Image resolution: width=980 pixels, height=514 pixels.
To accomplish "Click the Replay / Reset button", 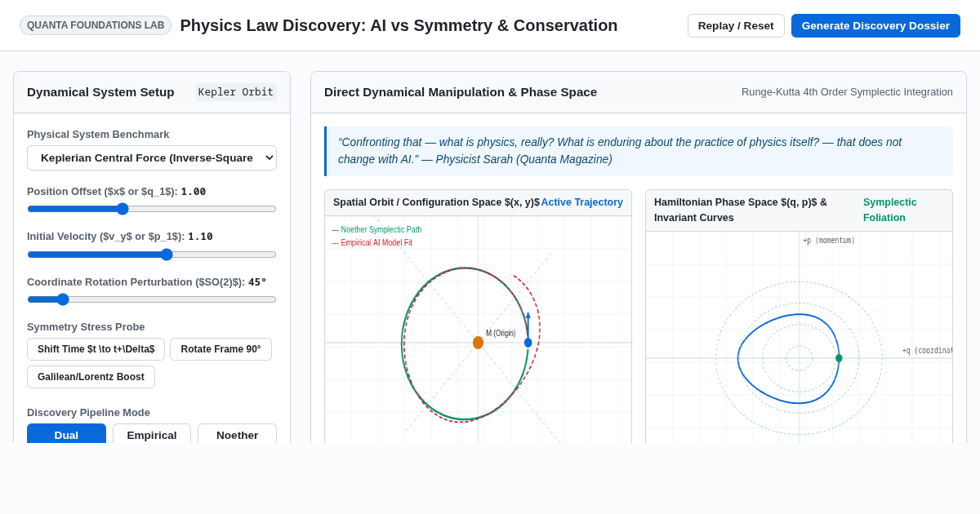I will (736, 25).
